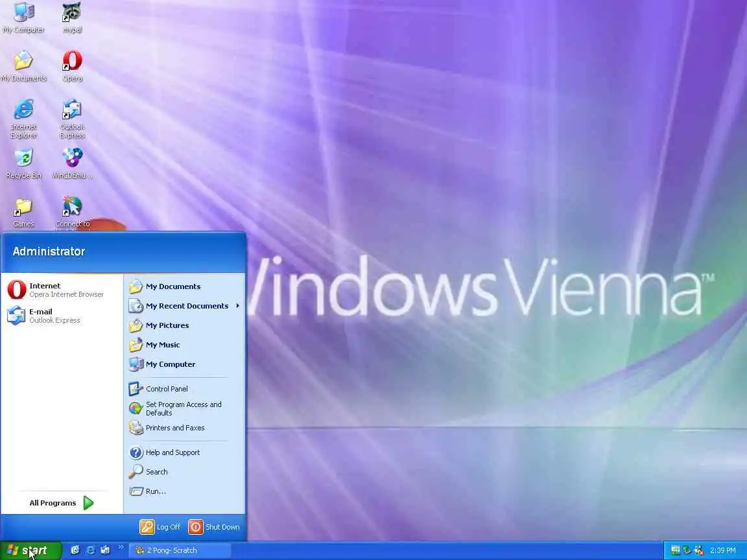Click the middle system tray icon

pos(687,550)
